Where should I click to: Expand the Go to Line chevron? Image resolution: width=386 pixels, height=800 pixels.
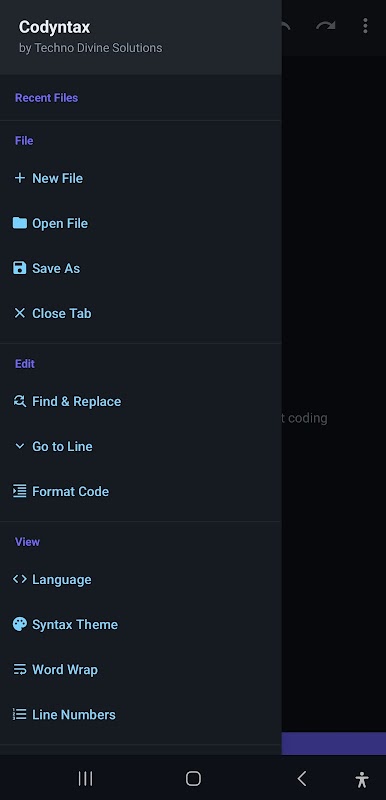(19, 446)
